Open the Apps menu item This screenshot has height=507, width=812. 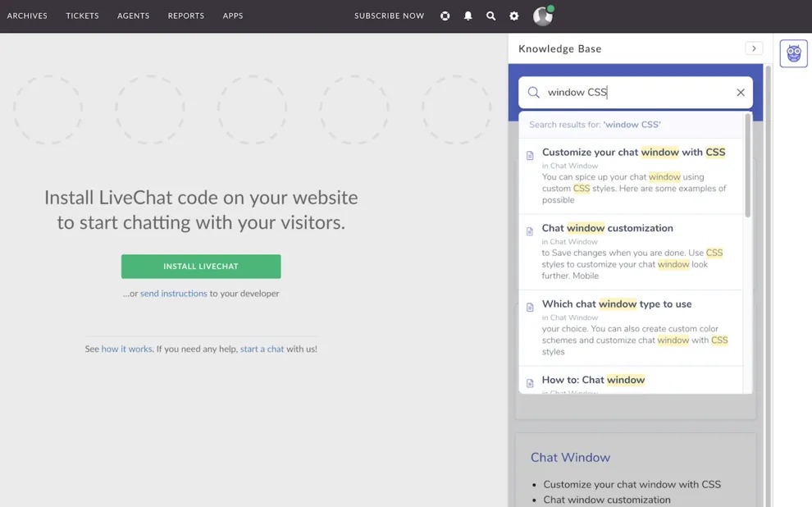[233, 16]
